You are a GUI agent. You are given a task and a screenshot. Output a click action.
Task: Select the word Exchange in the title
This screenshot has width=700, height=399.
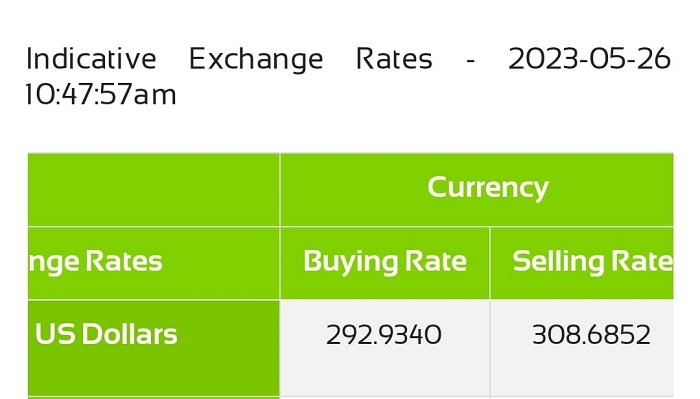point(256,60)
